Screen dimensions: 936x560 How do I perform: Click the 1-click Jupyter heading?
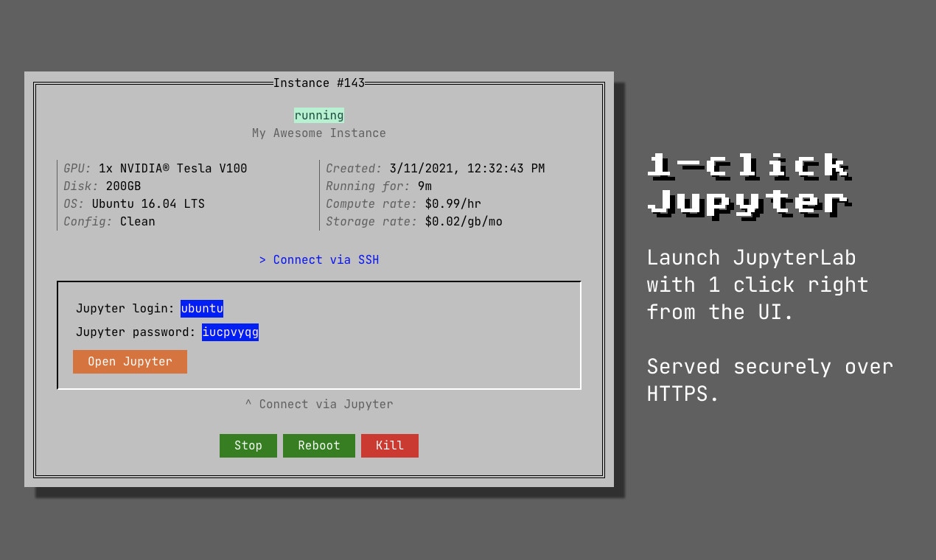pyautogui.click(x=750, y=186)
